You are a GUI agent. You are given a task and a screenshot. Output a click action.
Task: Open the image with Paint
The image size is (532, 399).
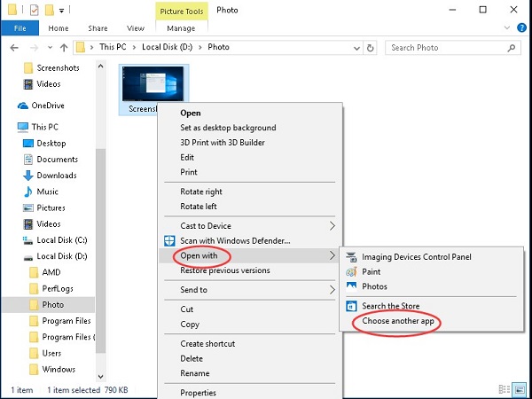pyautogui.click(x=371, y=272)
